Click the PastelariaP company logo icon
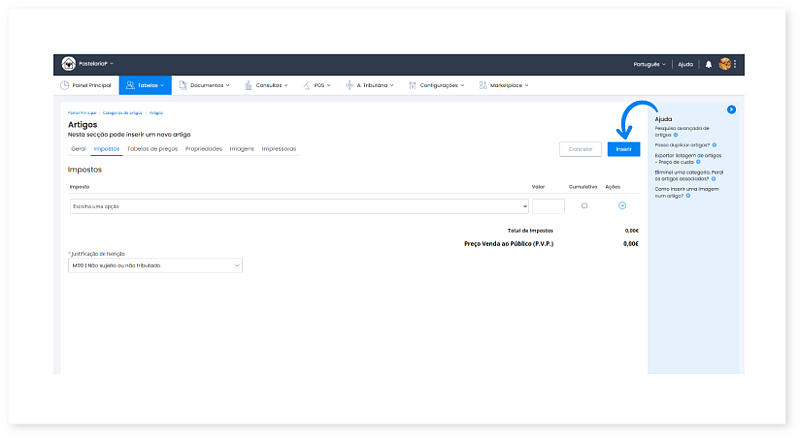Image resolution: width=800 pixels, height=438 pixels. click(x=69, y=64)
